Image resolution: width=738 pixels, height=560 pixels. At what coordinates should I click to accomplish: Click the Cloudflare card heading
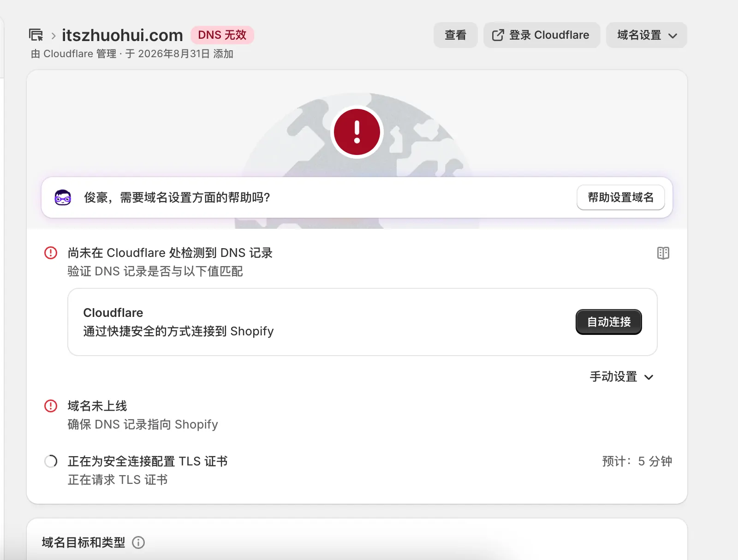(113, 313)
